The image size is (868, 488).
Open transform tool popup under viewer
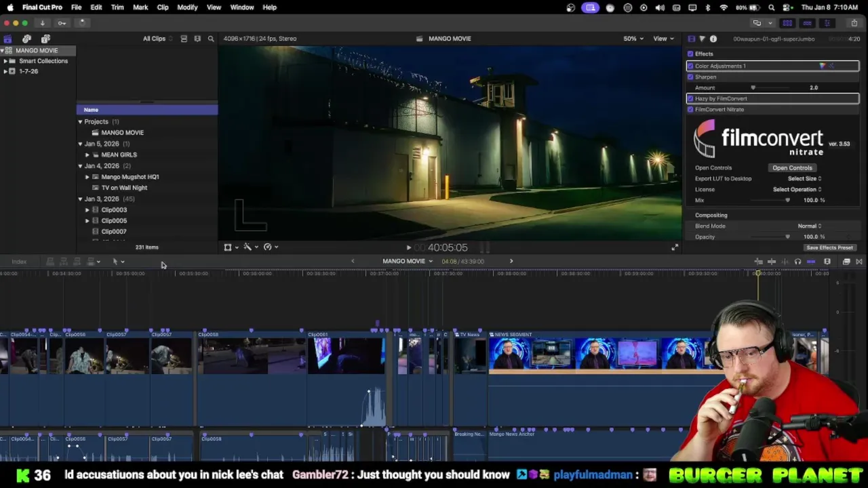tap(231, 247)
